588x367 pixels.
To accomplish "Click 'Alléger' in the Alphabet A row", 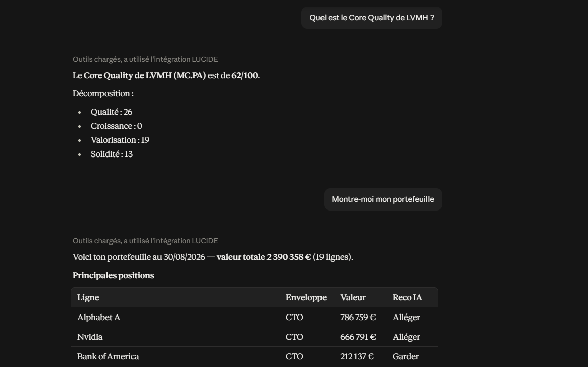I will point(406,317).
